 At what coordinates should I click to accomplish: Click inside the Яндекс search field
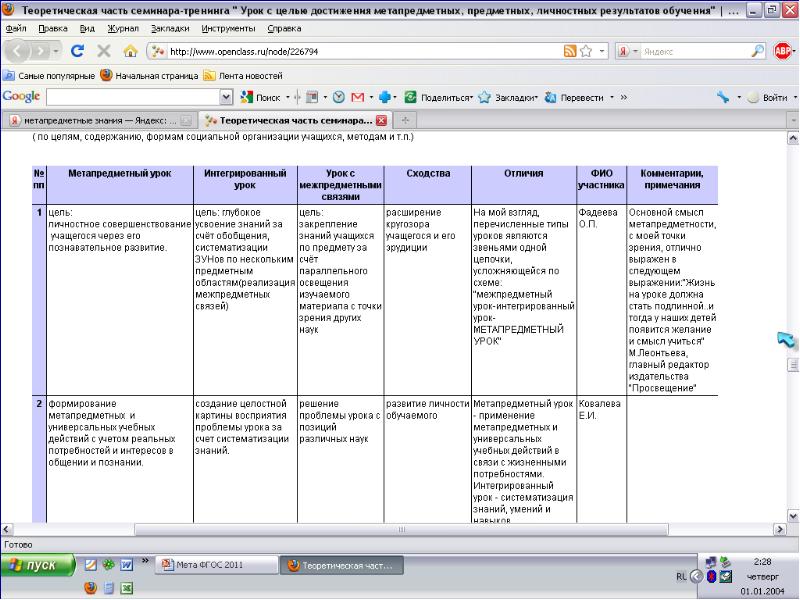[x=690, y=50]
